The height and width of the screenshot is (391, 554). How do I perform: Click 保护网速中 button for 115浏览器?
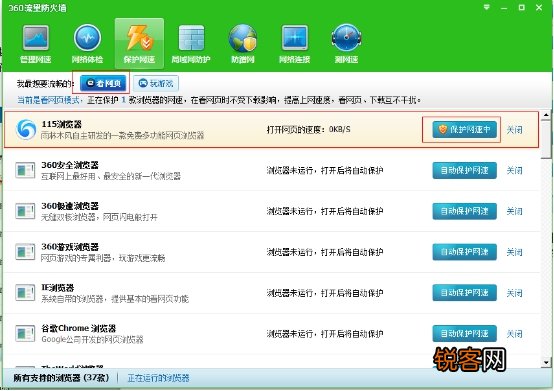click(x=464, y=130)
